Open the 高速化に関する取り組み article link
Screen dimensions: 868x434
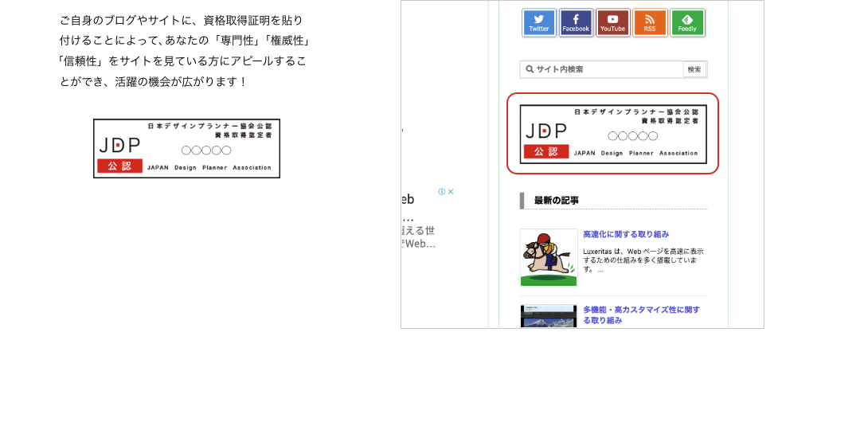tap(626, 234)
